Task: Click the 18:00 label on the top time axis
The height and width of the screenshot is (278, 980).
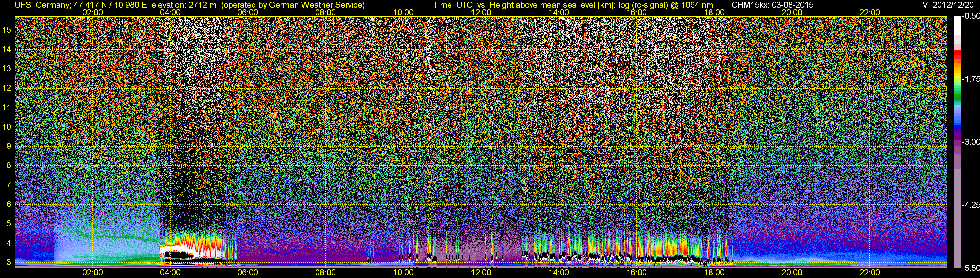Action: click(714, 12)
